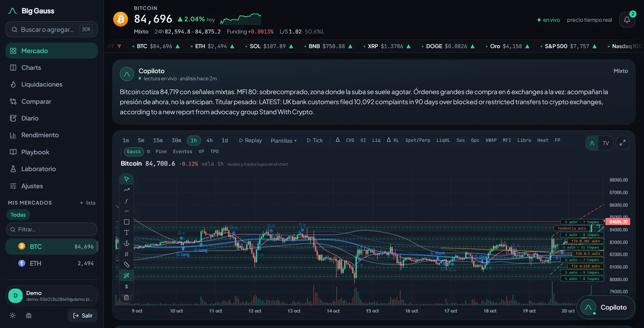Viewport: 644px width, 328px height.
Task: Click the trash icon to delete drawings
Action: click(x=126, y=297)
